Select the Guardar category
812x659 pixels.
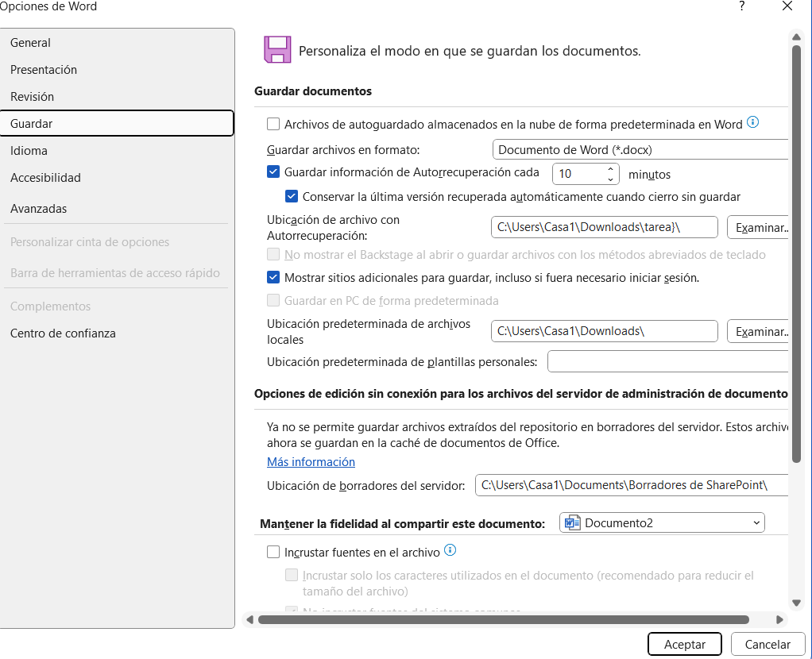pos(117,123)
